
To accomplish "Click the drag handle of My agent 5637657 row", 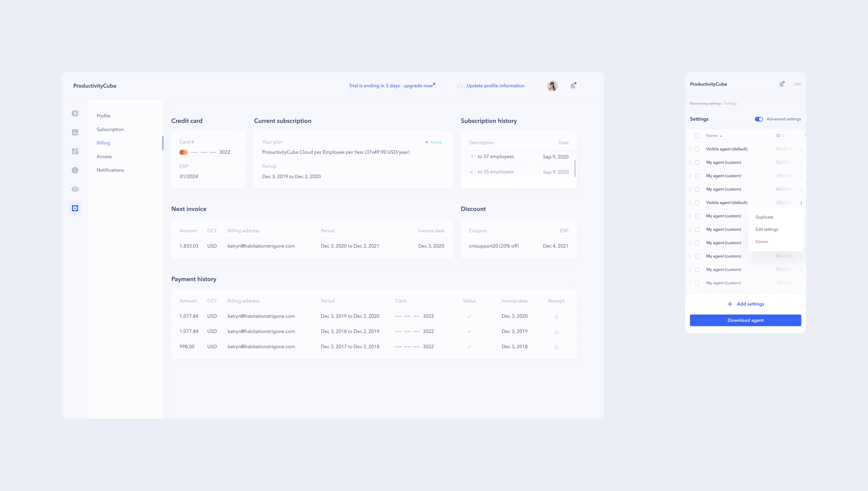I will point(690,163).
